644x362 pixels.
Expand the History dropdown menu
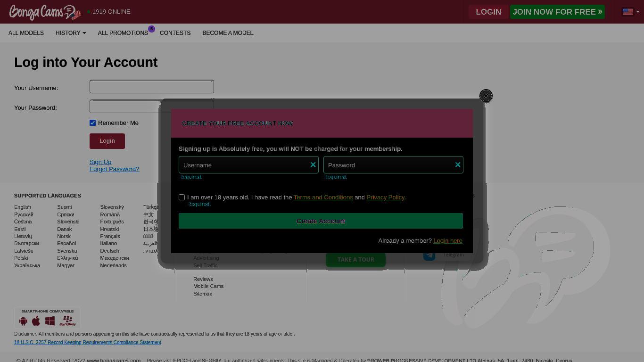(71, 33)
